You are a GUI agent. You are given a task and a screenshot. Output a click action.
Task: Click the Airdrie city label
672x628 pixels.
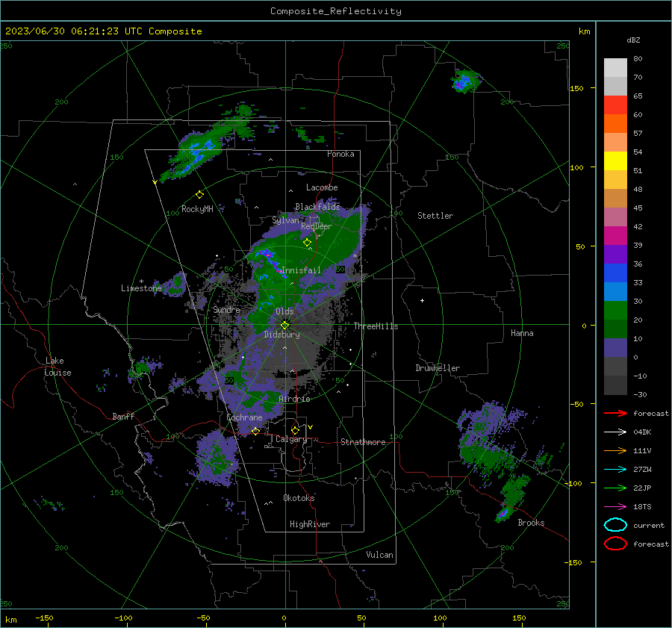click(294, 399)
